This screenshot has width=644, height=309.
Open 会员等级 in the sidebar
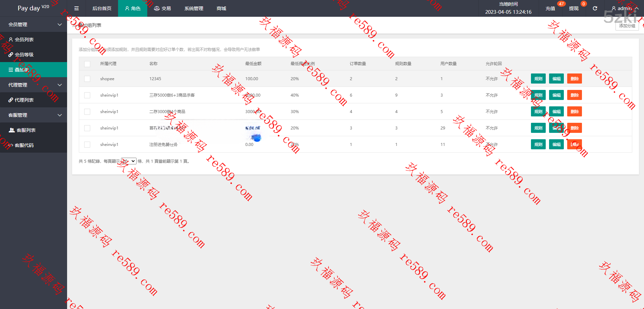click(x=24, y=55)
